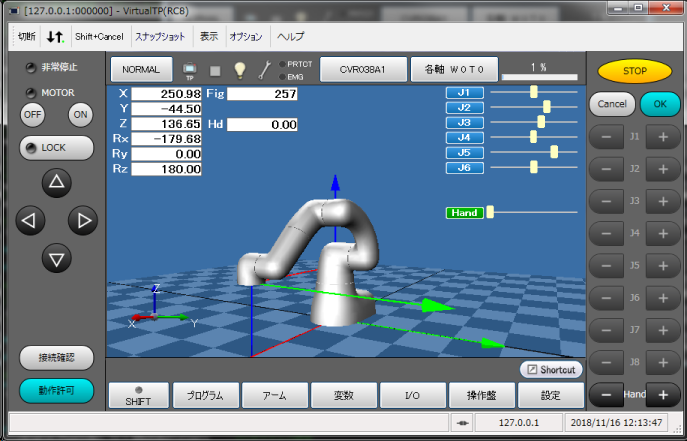Click the connection transfer arrows icon in toolbar
Image resolution: width=687 pixels, height=441 pixels.
pos(55,36)
